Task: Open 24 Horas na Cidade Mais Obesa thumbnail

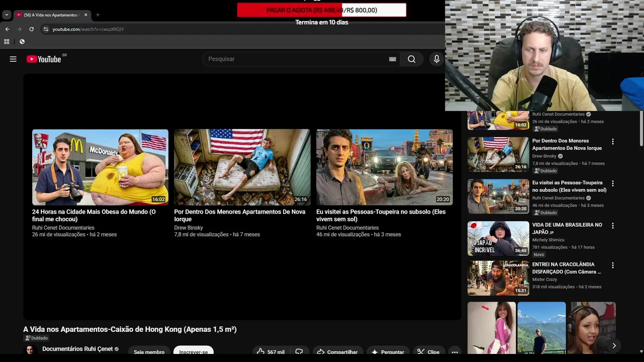Action: pyautogui.click(x=100, y=167)
